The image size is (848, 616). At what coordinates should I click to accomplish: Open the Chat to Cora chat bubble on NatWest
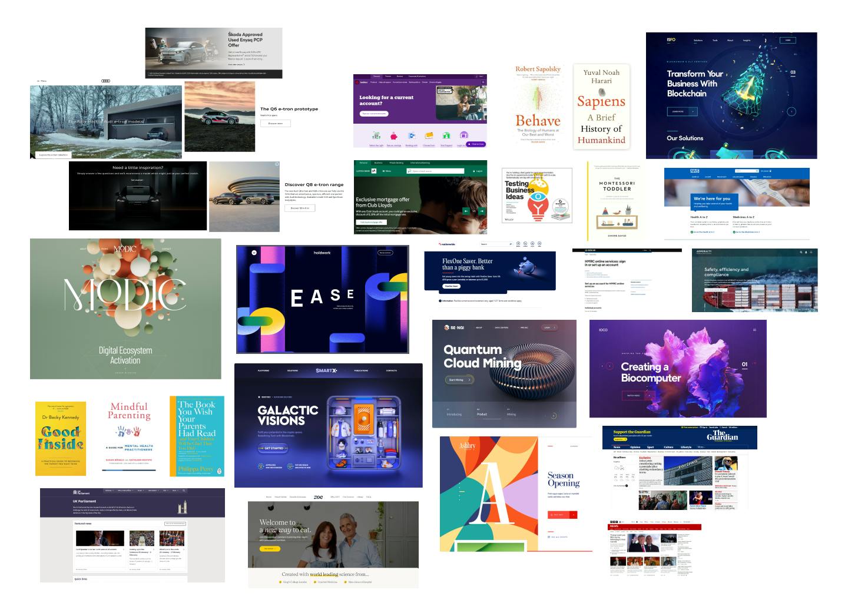(x=476, y=144)
